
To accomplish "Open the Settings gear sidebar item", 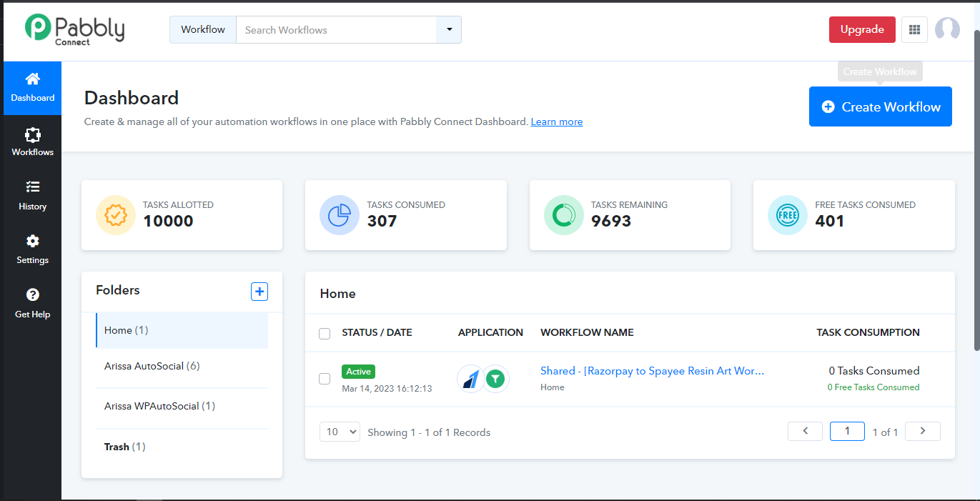I will point(32,250).
